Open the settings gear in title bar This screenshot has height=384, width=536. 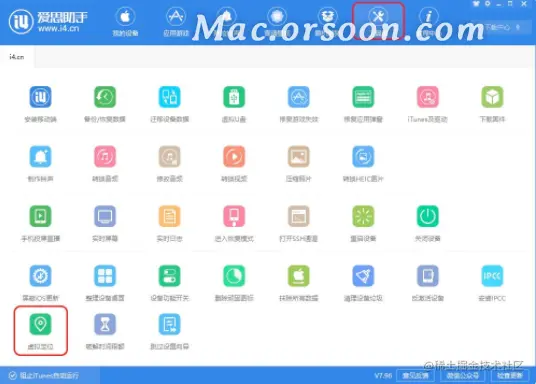click(x=487, y=4)
